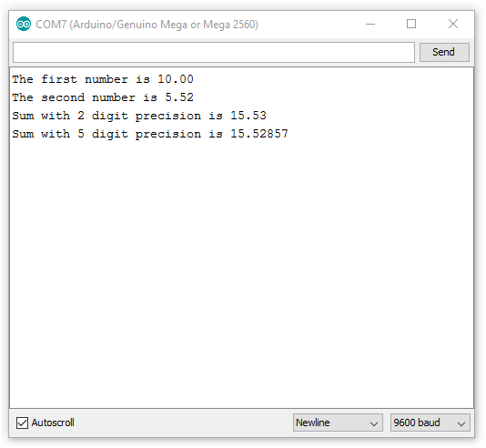486x448 pixels.
Task: Open the Newline line-ending dropdown
Action: click(338, 423)
